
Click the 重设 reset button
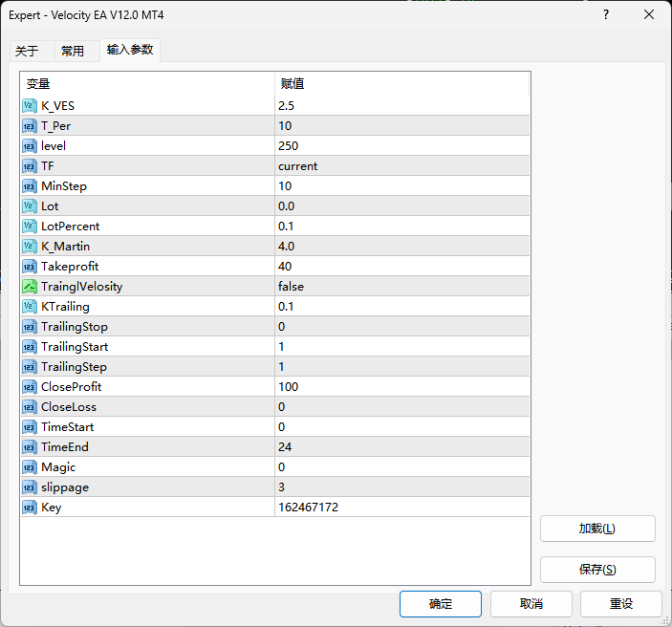point(620,604)
